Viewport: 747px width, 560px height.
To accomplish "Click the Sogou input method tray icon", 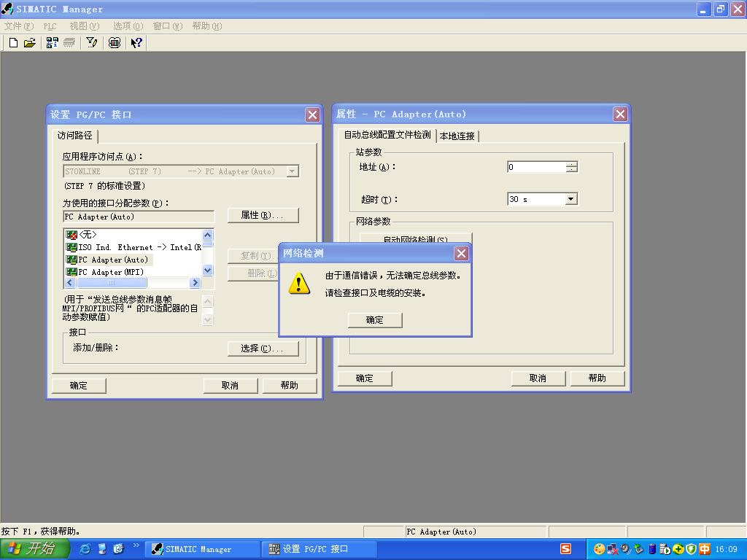I will pos(565,549).
